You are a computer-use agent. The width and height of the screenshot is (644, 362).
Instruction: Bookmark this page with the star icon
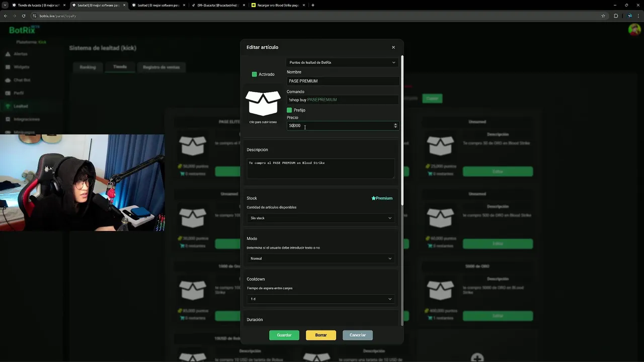pyautogui.click(x=603, y=16)
